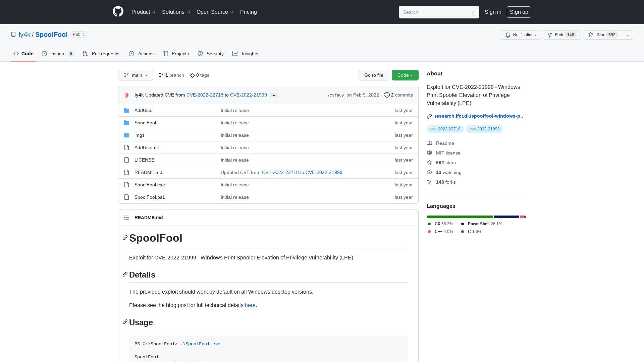Expand the Product menu
The width and height of the screenshot is (644, 362).
click(x=144, y=12)
